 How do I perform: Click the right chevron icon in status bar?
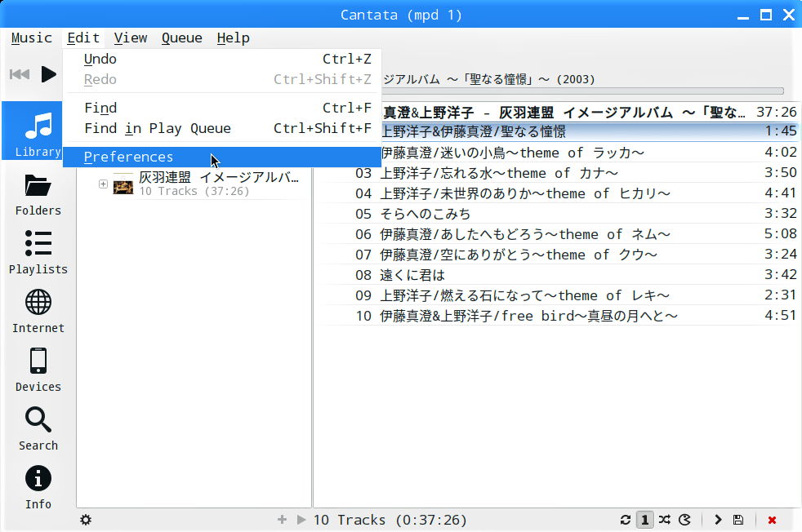click(718, 520)
